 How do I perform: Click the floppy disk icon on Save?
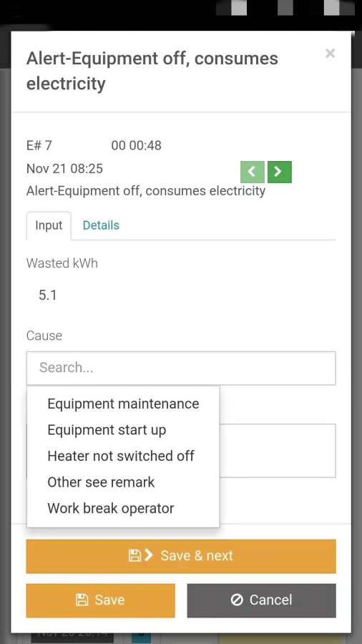pyautogui.click(x=82, y=600)
